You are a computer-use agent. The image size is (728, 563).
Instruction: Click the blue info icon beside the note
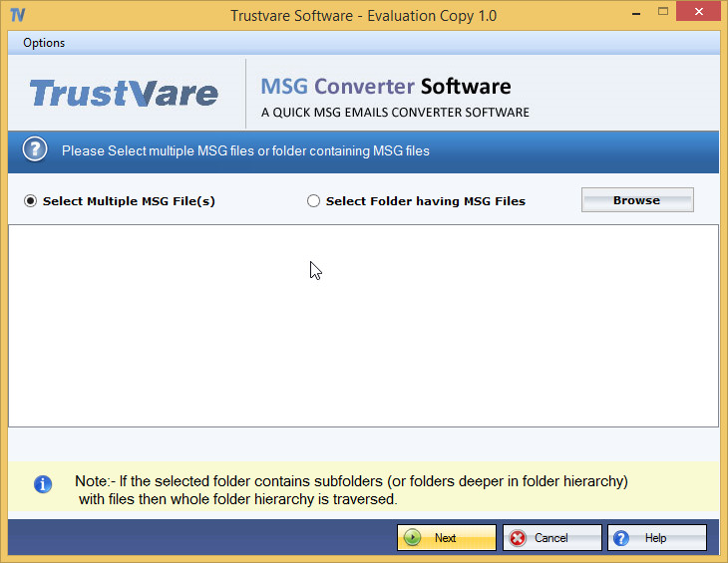(43, 484)
